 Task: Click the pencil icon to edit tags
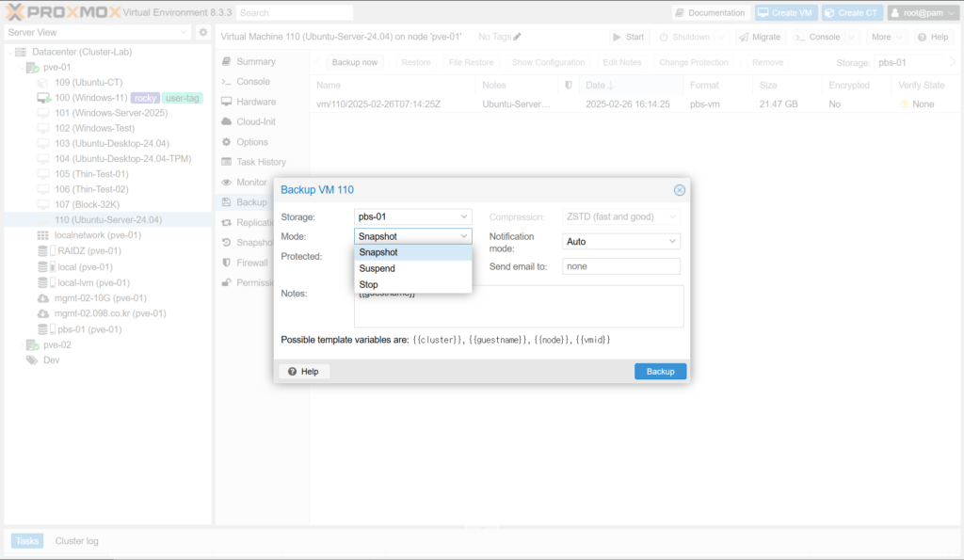(x=517, y=37)
